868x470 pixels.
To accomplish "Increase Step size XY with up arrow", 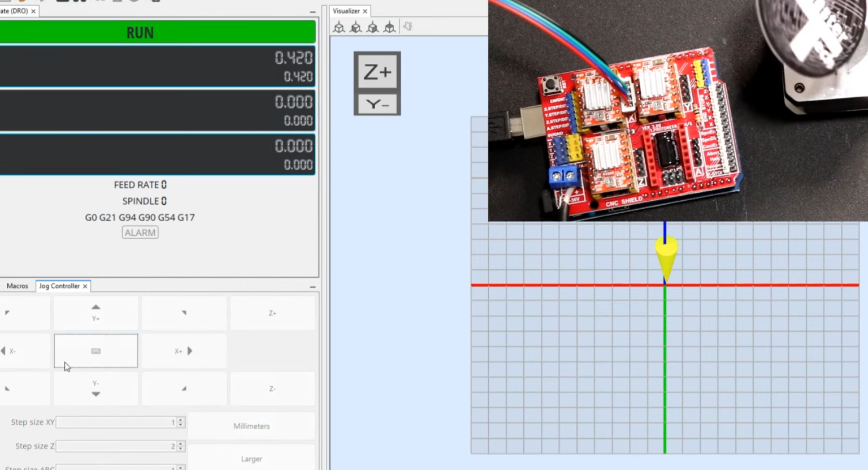I will [x=181, y=420].
